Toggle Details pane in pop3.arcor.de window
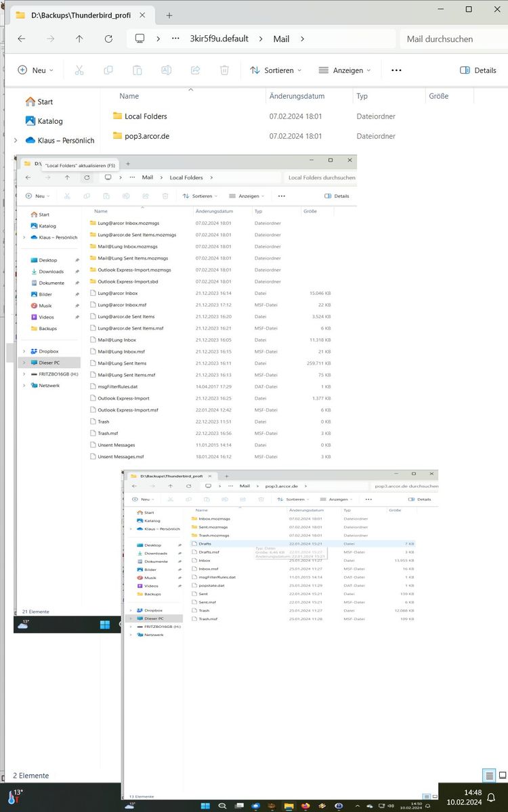508x812 pixels. pyautogui.click(x=419, y=499)
